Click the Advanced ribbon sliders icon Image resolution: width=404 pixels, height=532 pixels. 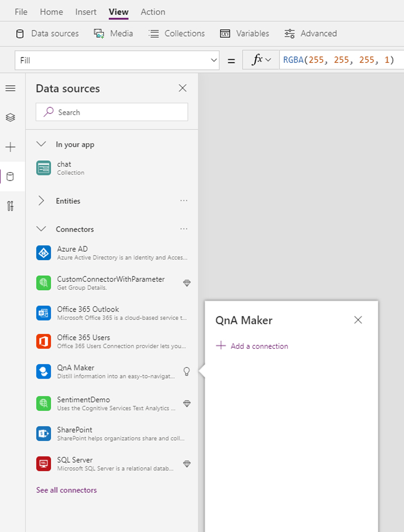[289, 34]
